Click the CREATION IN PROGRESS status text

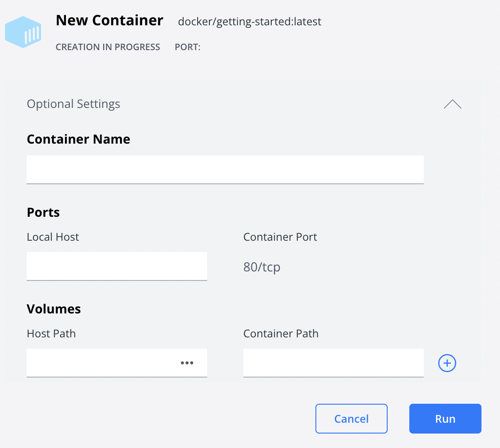tap(108, 47)
